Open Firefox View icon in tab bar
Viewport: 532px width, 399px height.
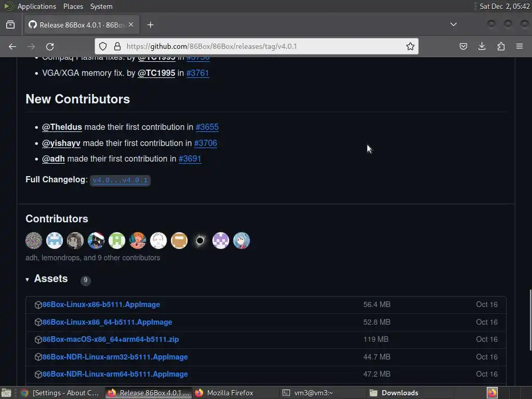tap(10, 25)
